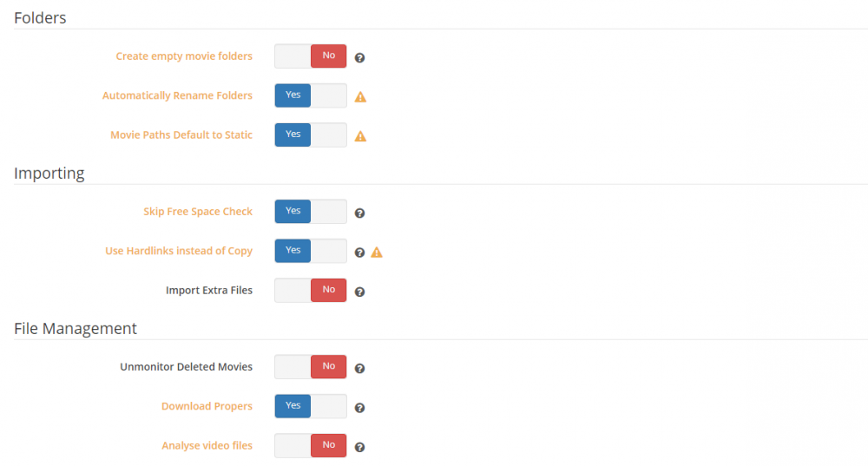The image size is (868, 466).
Task: Enable Unmonitor Deleted Movies switch
Action: coord(311,367)
